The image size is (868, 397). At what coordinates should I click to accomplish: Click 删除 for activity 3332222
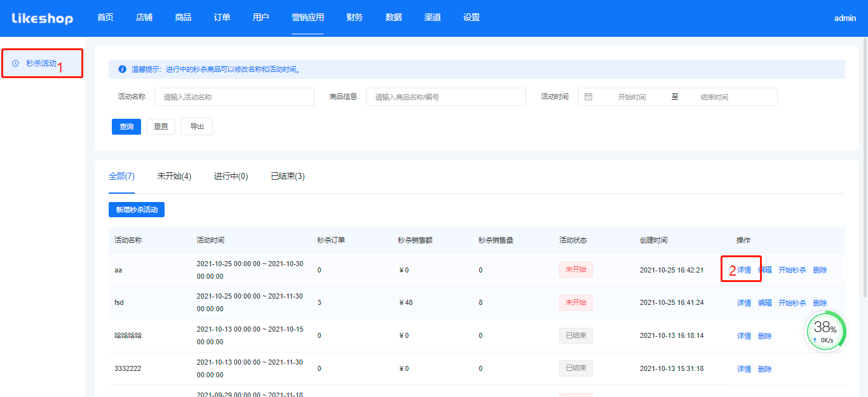pyautogui.click(x=765, y=369)
